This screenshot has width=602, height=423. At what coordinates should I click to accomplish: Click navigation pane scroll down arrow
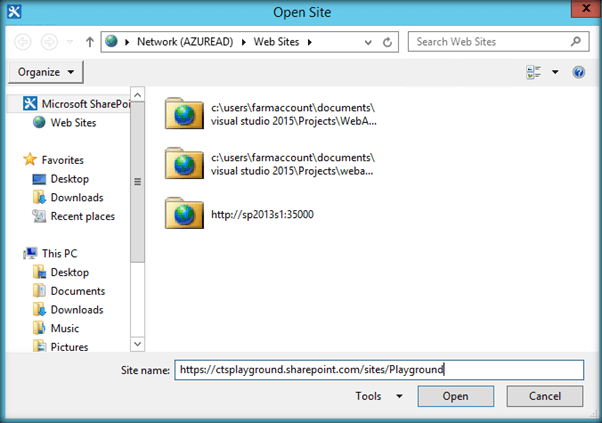click(x=137, y=344)
